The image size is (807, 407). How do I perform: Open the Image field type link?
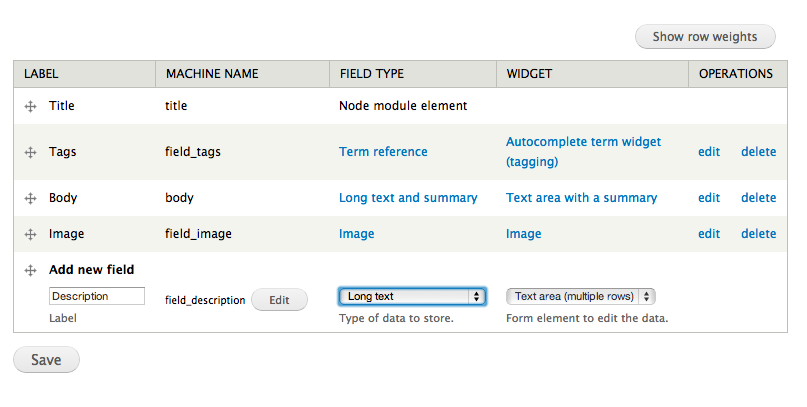(x=356, y=234)
